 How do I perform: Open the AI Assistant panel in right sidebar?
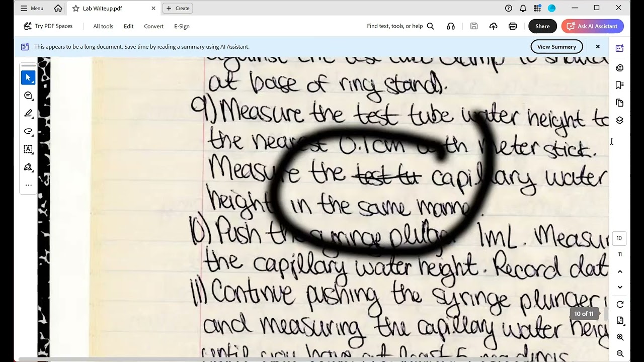(620, 48)
